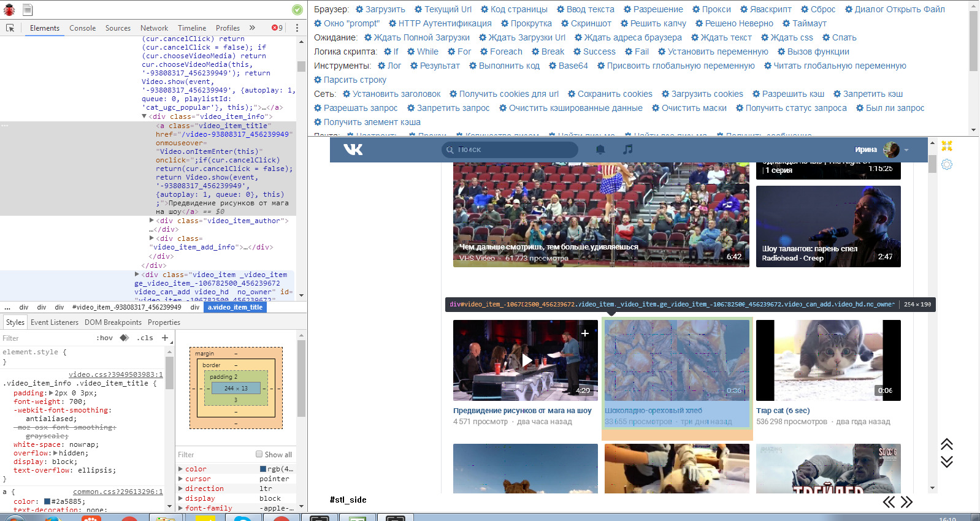Expand the computed direction property

click(x=181, y=489)
